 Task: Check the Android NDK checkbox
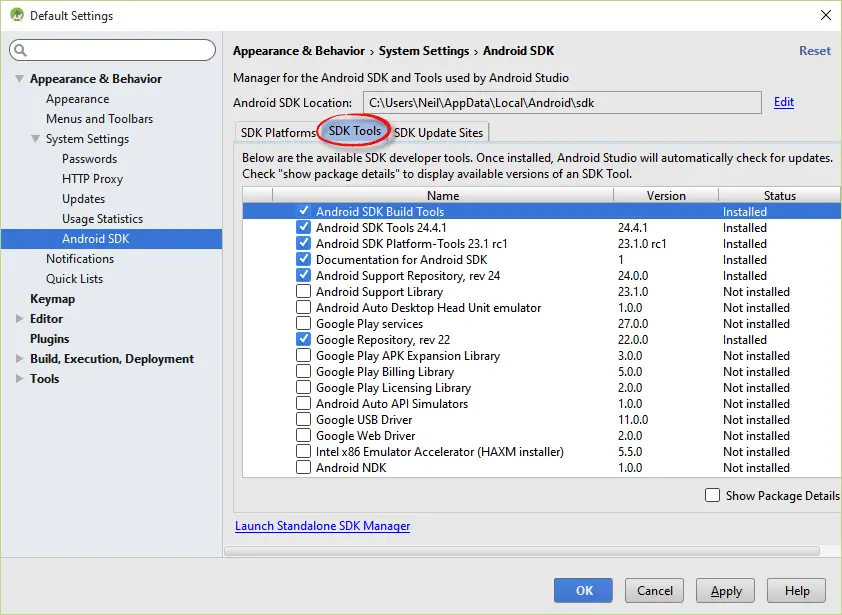point(303,468)
